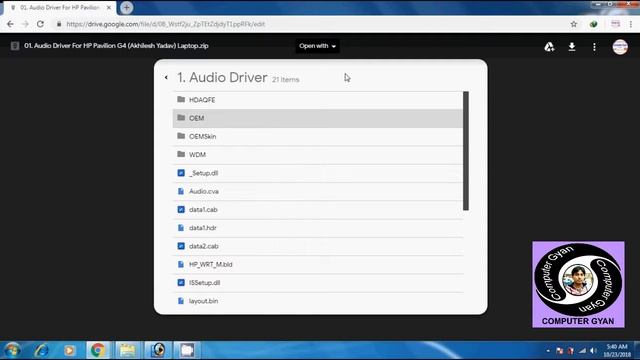
Task: Open the Google account avatar
Action: (620, 47)
